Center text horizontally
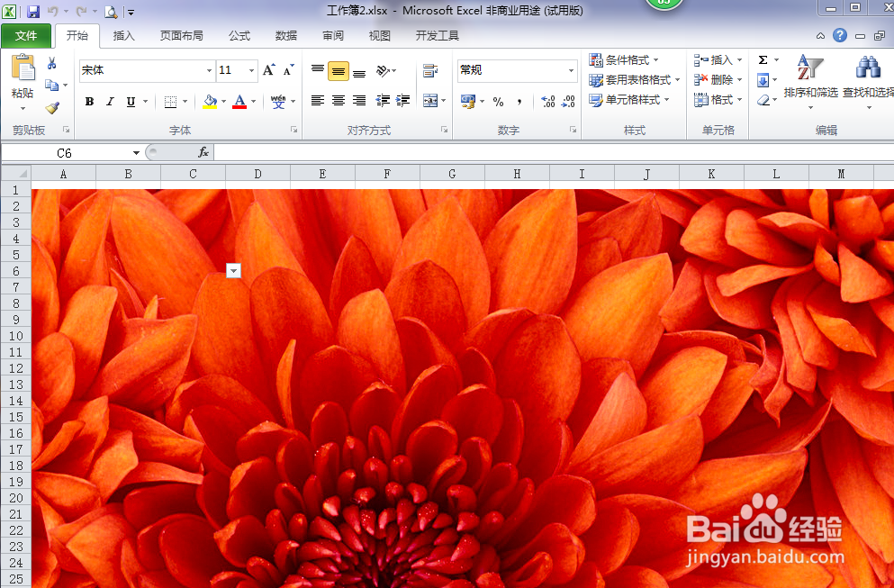The height and width of the screenshot is (588, 894). click(x=339, y=101)
